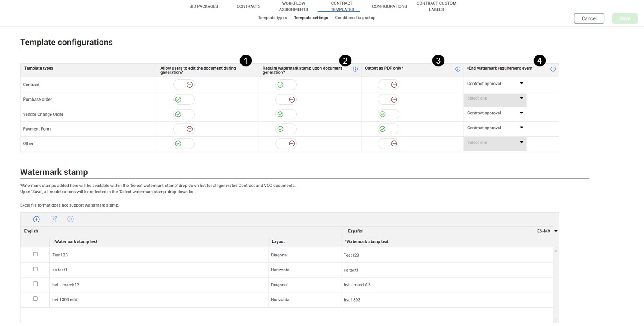Toggle Require watermark for Purchase order
644x326 pixels.
click(286, 100)
